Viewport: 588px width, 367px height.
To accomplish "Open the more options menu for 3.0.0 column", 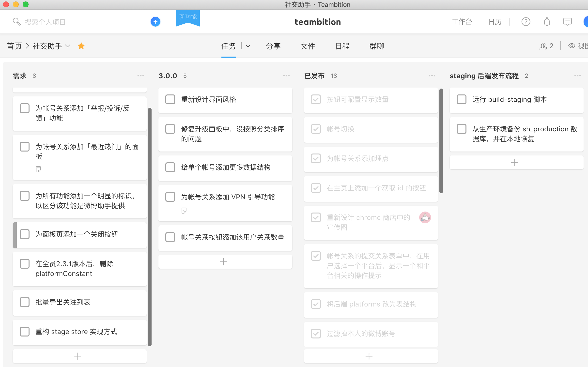I will click(x=286, y=76).
